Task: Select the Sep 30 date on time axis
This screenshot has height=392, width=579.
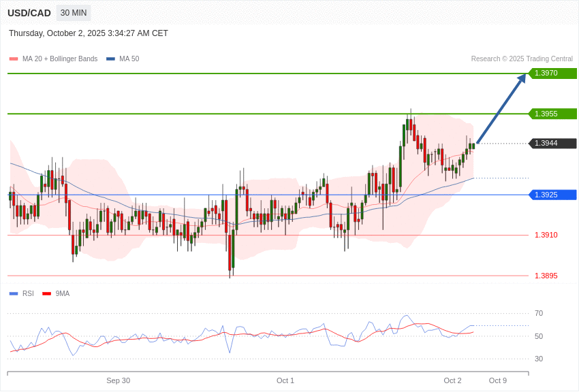Action: coord(118,380)
